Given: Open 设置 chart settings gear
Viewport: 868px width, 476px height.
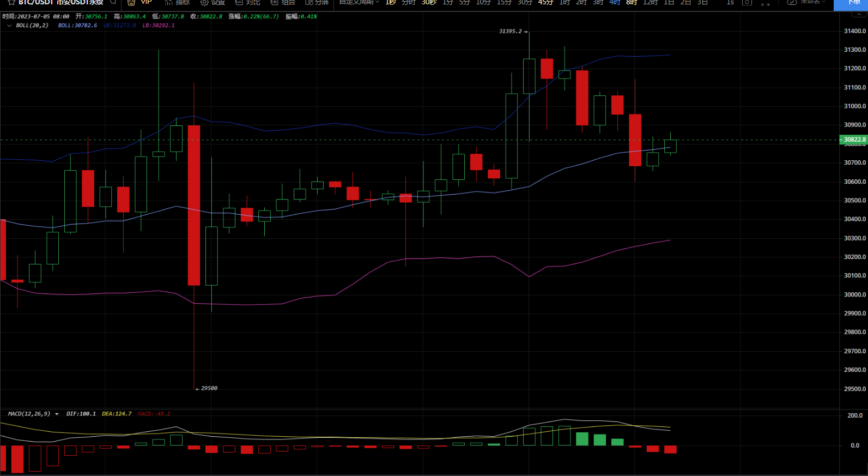Looking at the screenshot, I should (213, 2).
